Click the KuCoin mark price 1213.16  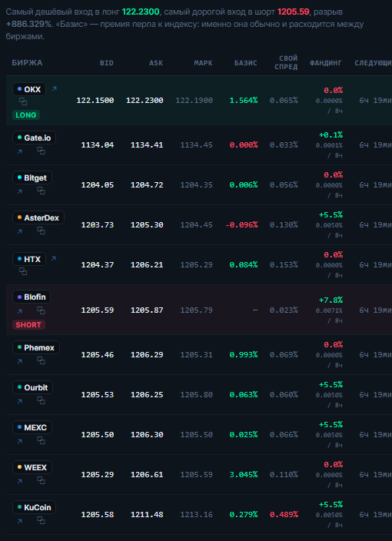coord(196,515)
